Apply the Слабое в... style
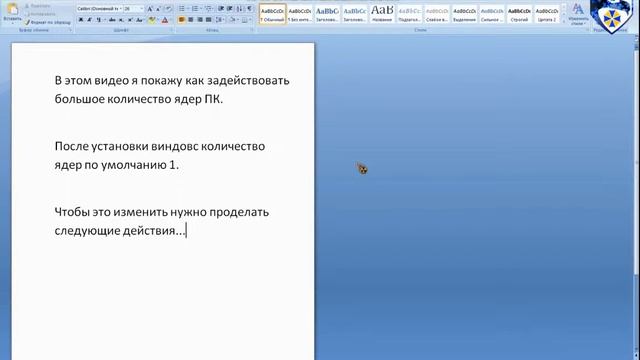This screenshot has width=640, height=360. click(437, 14)
